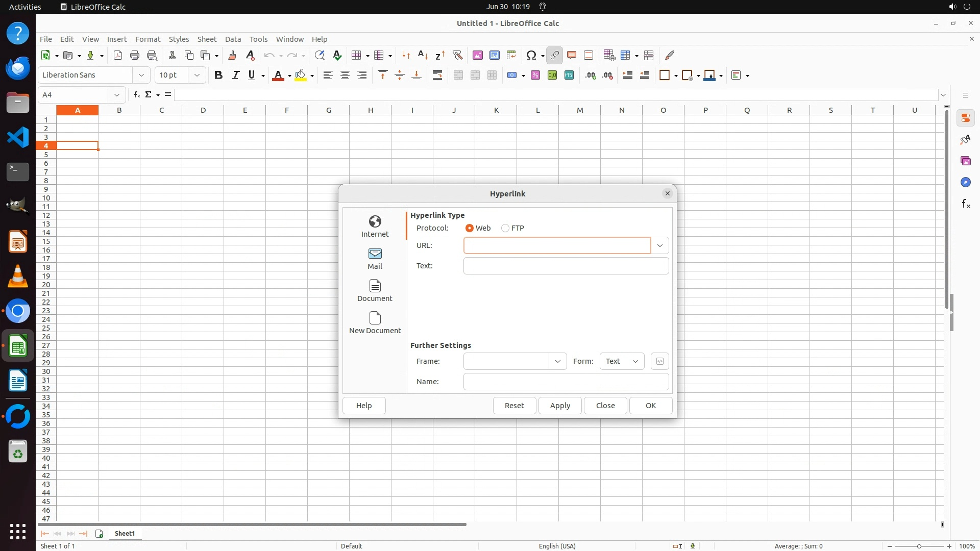
Task: Select the Document hyperlink type icon
Action: 375,290
